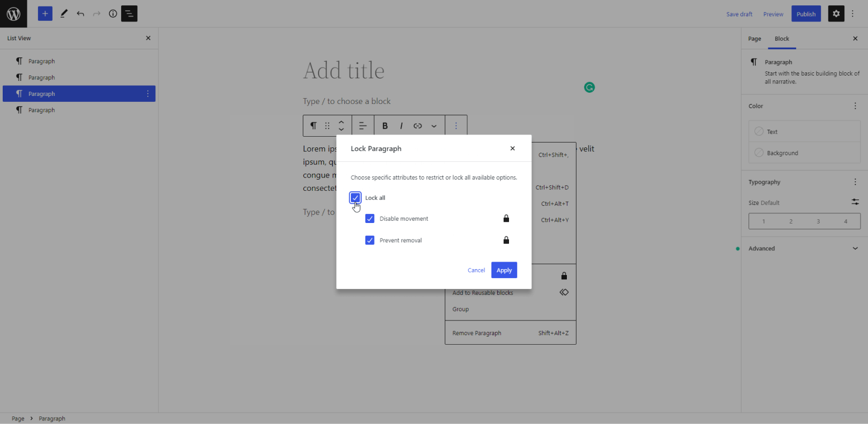Toggle the List View icon
This screenshot has width=868, height=424.
(129, 14)
